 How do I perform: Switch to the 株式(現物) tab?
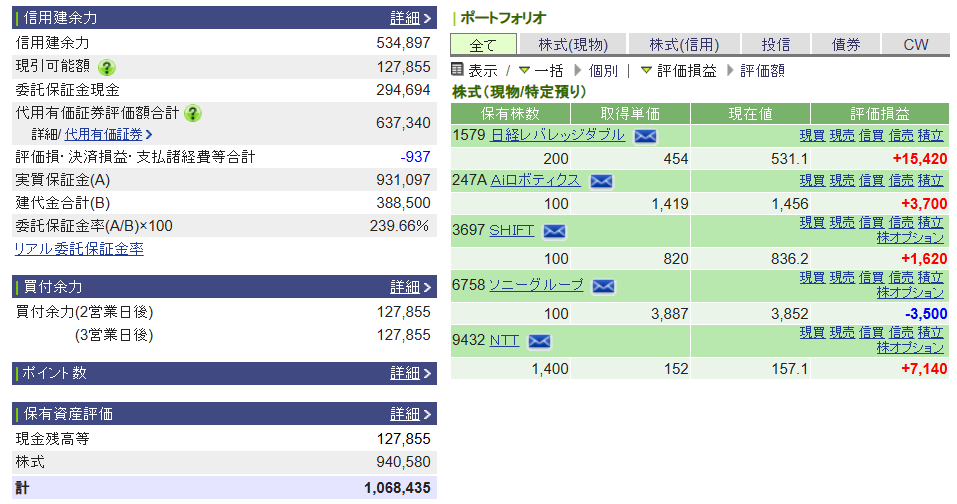(x=572, y=45)
